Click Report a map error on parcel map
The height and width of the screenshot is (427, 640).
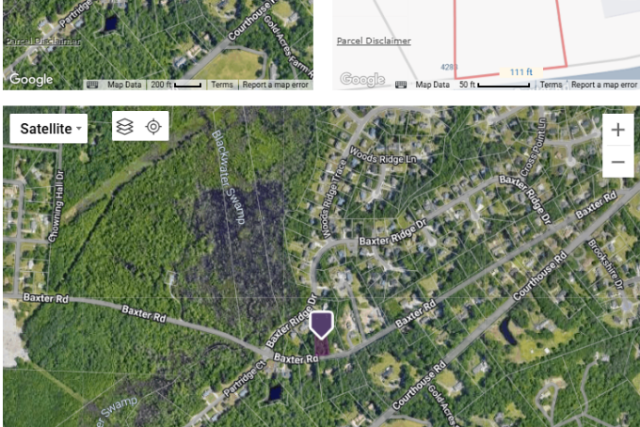click(x=604, y=85)
